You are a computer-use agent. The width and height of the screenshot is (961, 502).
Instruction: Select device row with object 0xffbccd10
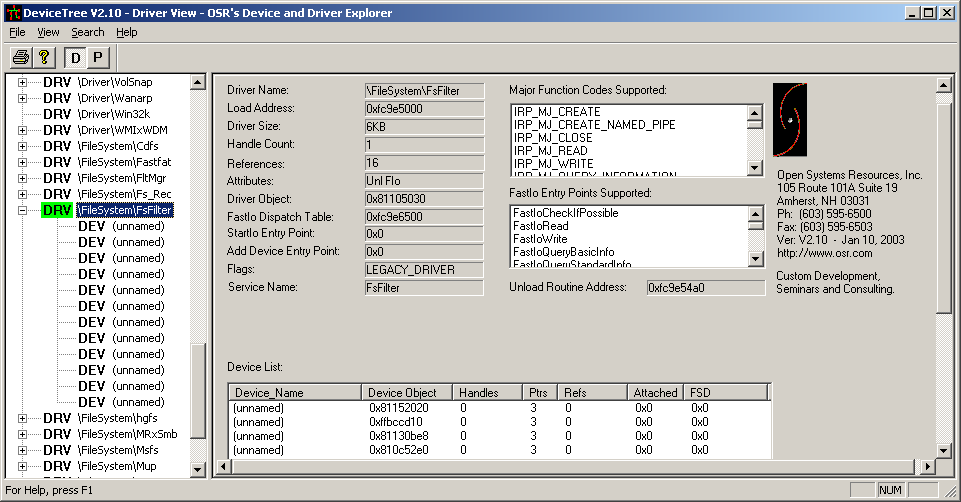coord(499,422)
